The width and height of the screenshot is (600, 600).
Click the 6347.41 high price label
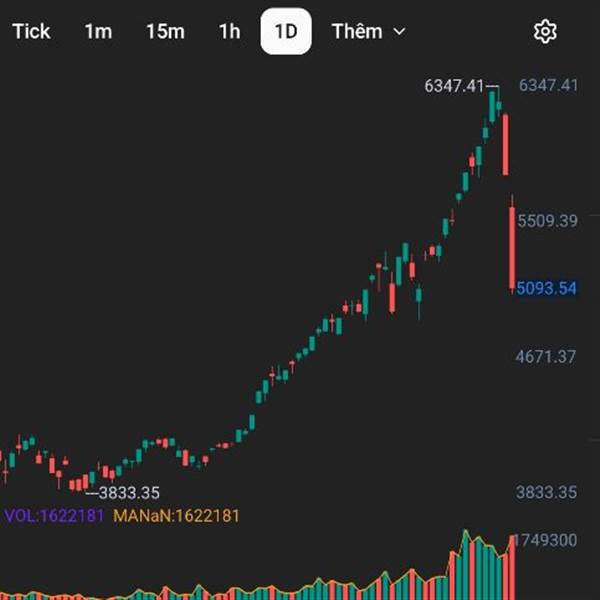click(455, 86)
